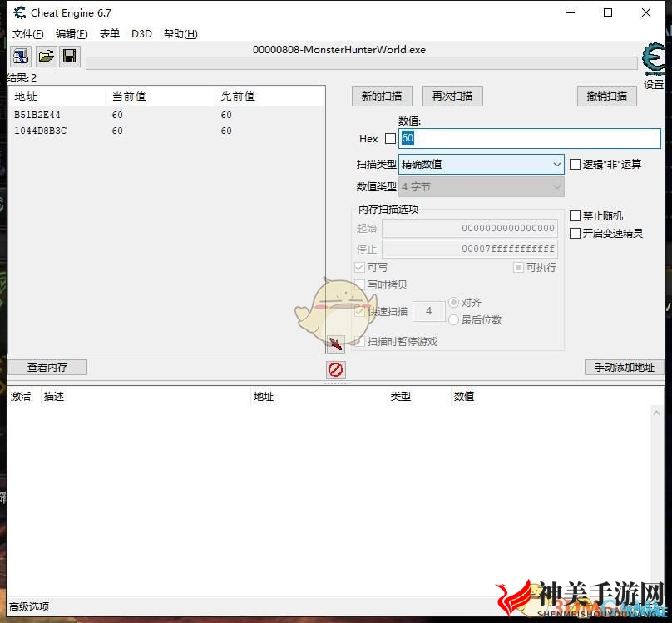Click the 设置 label
672x623 pixels.
(x=654, y=84)
